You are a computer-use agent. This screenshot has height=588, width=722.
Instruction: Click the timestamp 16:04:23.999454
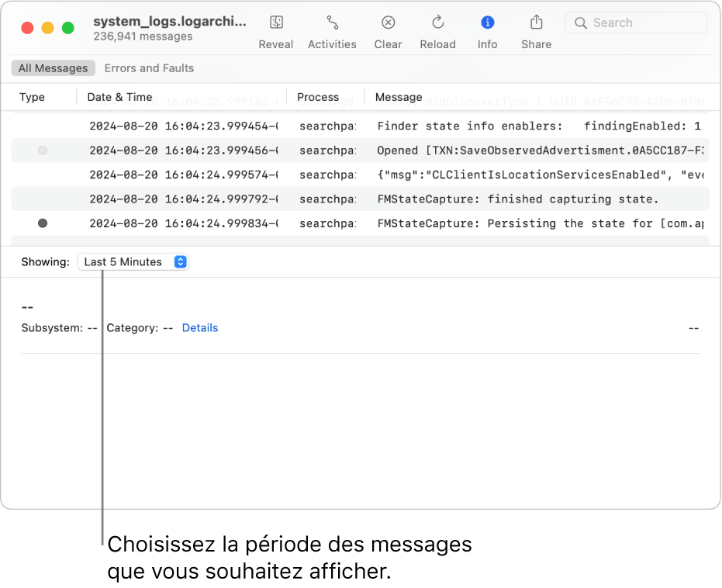pos(184,126)
